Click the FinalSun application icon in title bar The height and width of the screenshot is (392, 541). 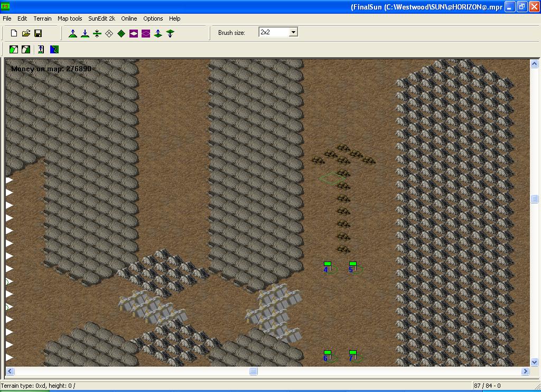(5, 6)
